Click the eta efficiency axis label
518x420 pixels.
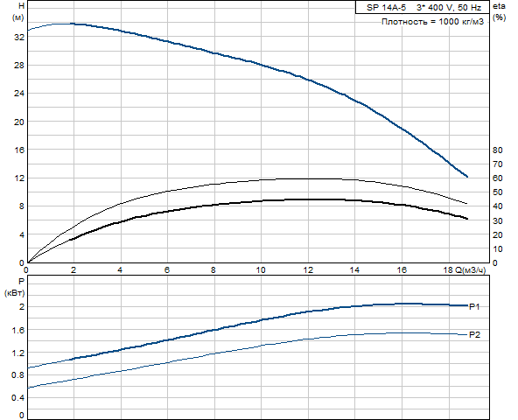pos(499,6)
